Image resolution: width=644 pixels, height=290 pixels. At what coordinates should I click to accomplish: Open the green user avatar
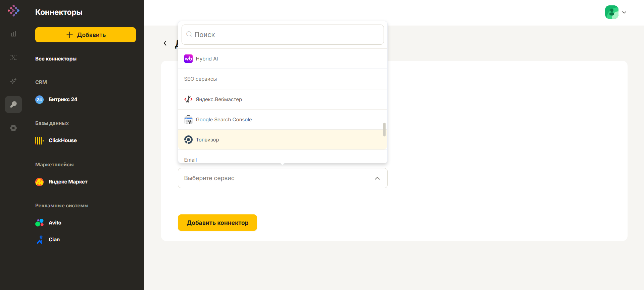[x=611, y=12]
